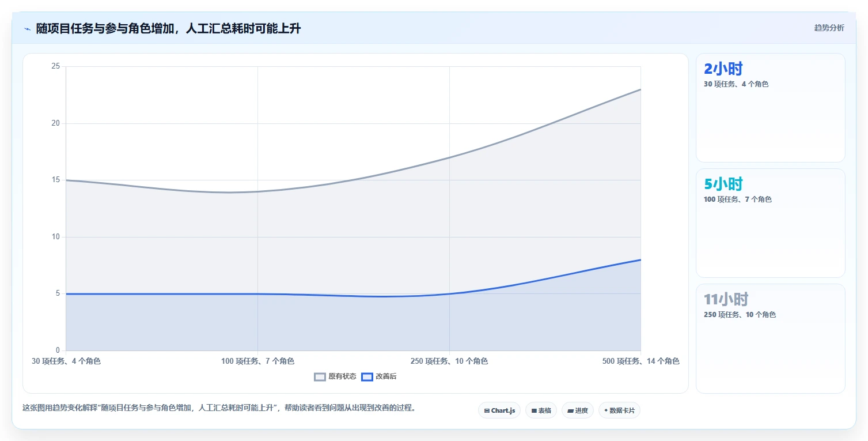Click the trend icon beside the title
The image size is (868, 441).
tap(27, 29)
